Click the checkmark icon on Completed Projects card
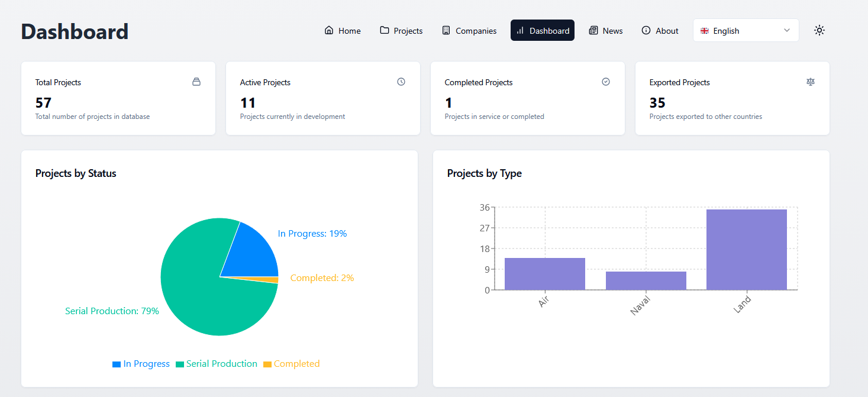The image size is (868, 397). (606, 82)
